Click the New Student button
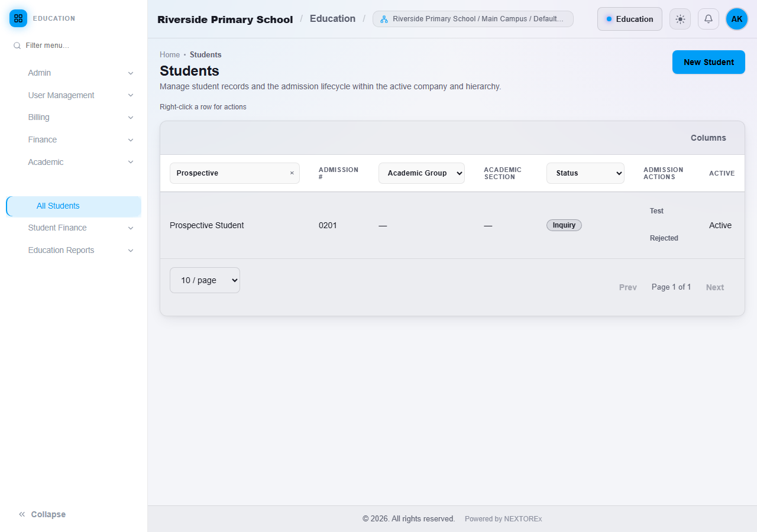Viewport: 757px width, 532px height. click(x=709, y=62)
